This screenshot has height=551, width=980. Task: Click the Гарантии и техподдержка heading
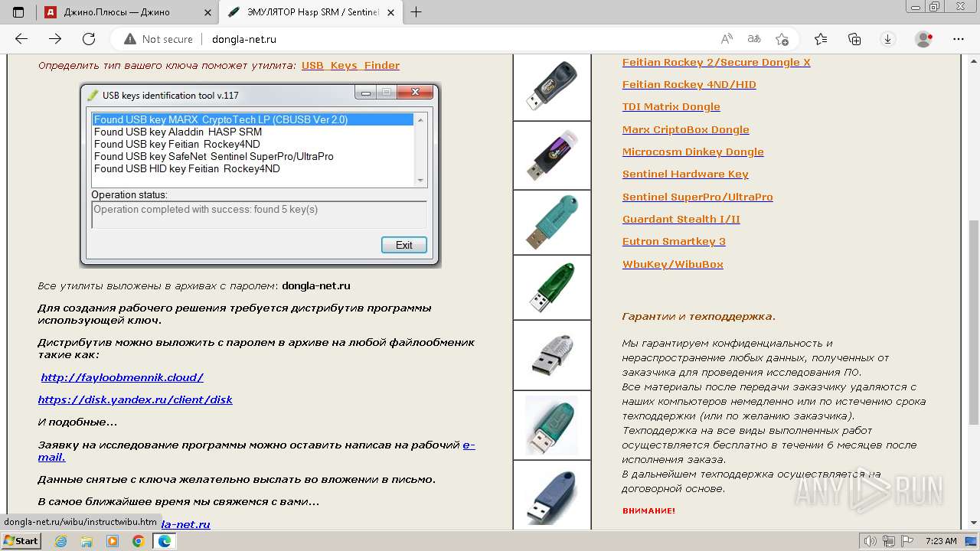(699, 316)
